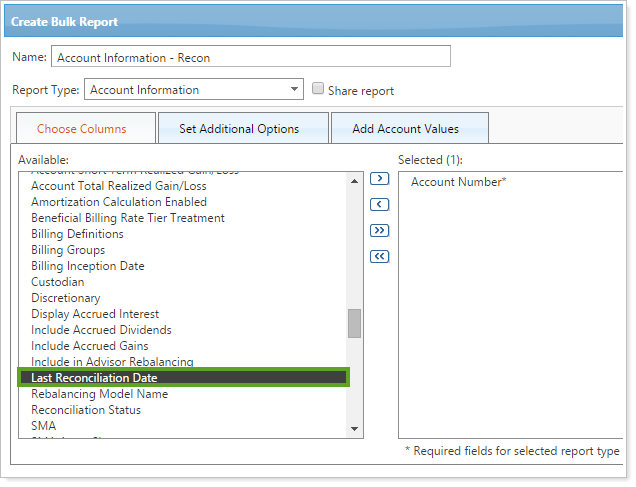This screenshot has height=487, width=636.
Task: Open the Add Account Values tab
Action: coord(406,129)
